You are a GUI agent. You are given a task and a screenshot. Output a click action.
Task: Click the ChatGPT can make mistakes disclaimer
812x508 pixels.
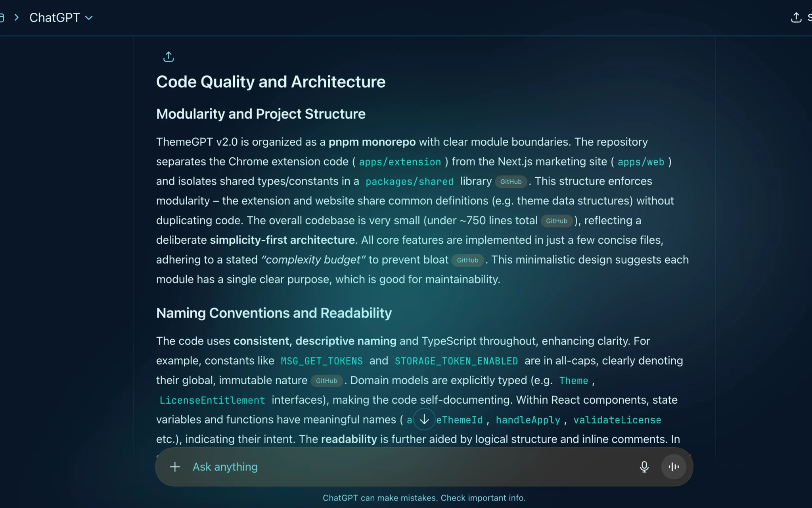point(424,498)
